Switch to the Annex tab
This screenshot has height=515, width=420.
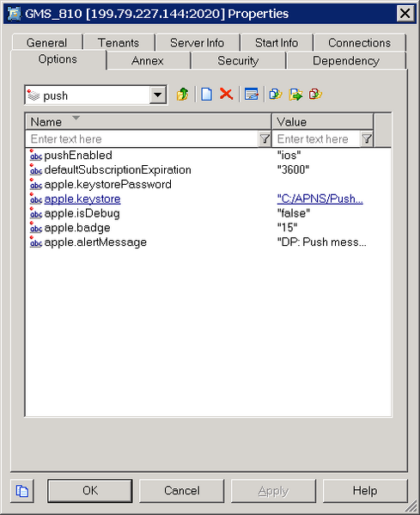pos(148,61)
